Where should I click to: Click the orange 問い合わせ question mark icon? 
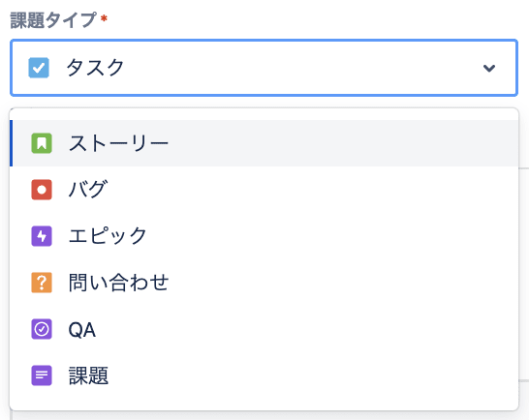(42, 283)
